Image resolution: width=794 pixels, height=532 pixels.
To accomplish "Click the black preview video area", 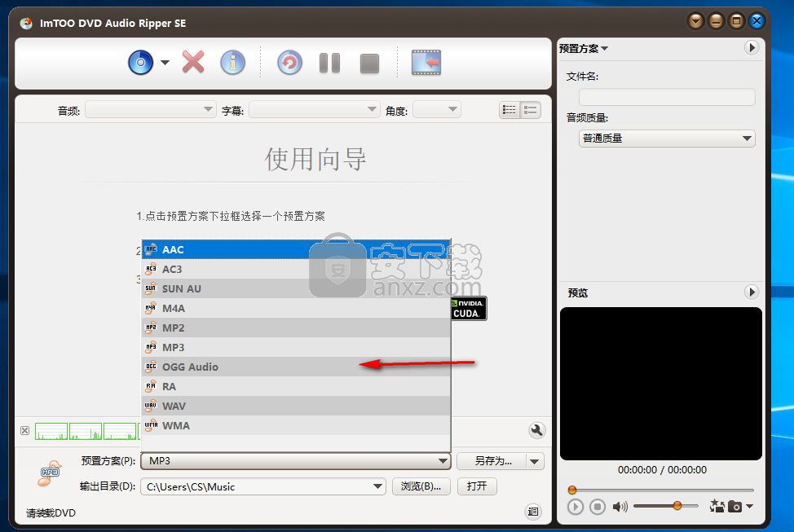I will (x=661, y=384).
